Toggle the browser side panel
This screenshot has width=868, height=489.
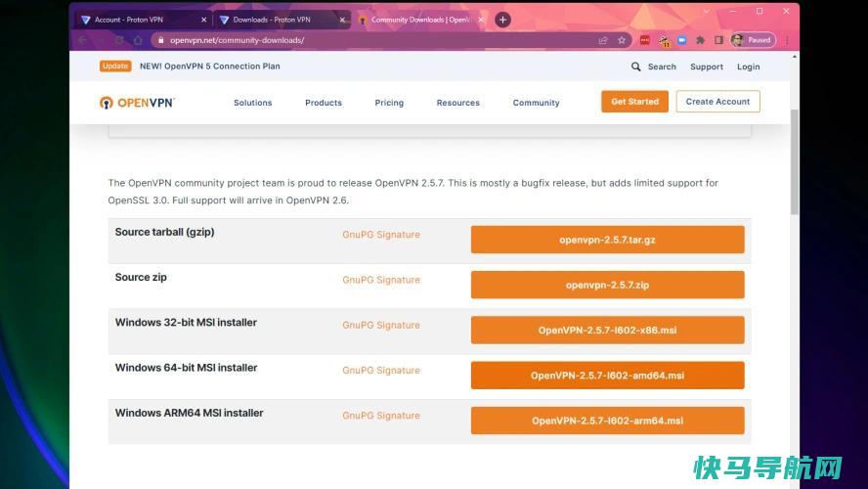click(x=718, y=40)
